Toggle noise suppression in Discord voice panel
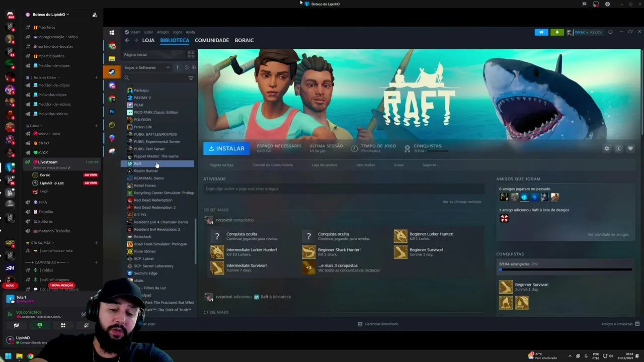The image size is (644, 362). 84,314
